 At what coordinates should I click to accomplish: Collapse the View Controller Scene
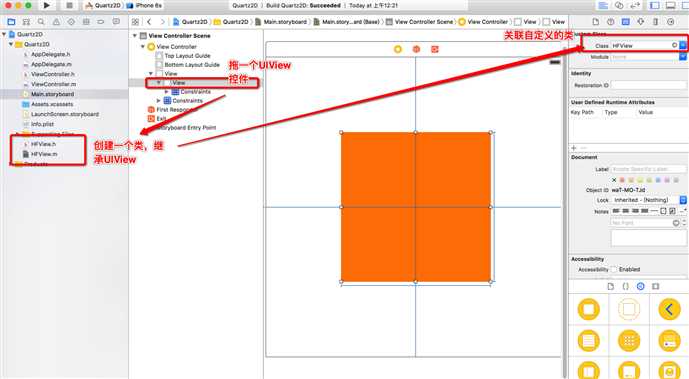click(135, 36)
